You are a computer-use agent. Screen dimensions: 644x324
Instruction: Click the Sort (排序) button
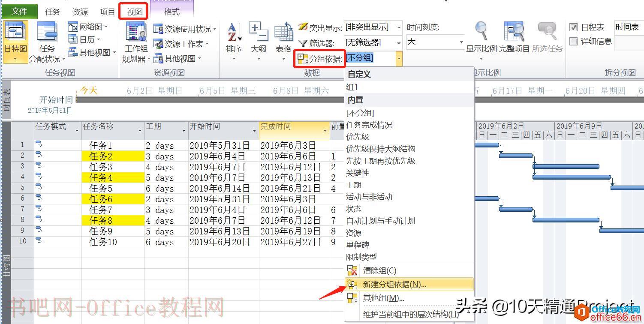[x=234, y=42]
